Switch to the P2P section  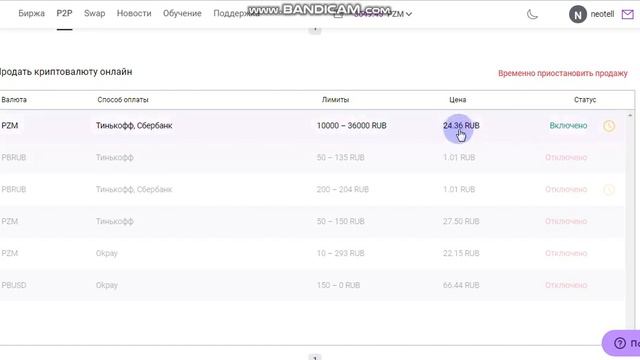pyautogui.click(x=64, y=13)
